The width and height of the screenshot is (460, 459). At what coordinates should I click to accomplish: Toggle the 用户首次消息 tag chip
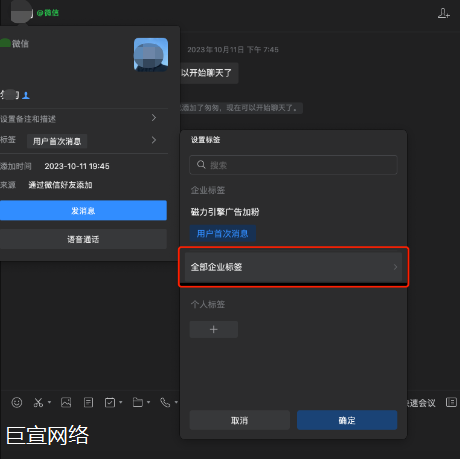223,233
